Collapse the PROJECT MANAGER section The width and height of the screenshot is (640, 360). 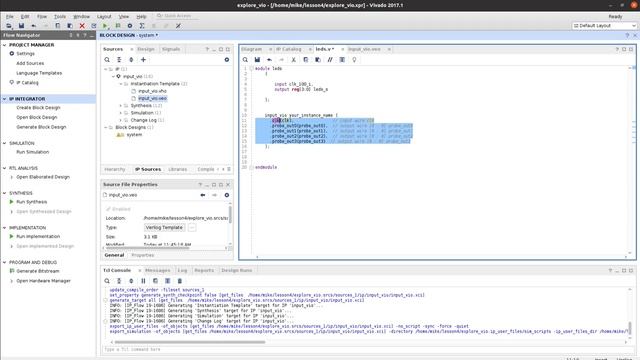tap(4, 45)
